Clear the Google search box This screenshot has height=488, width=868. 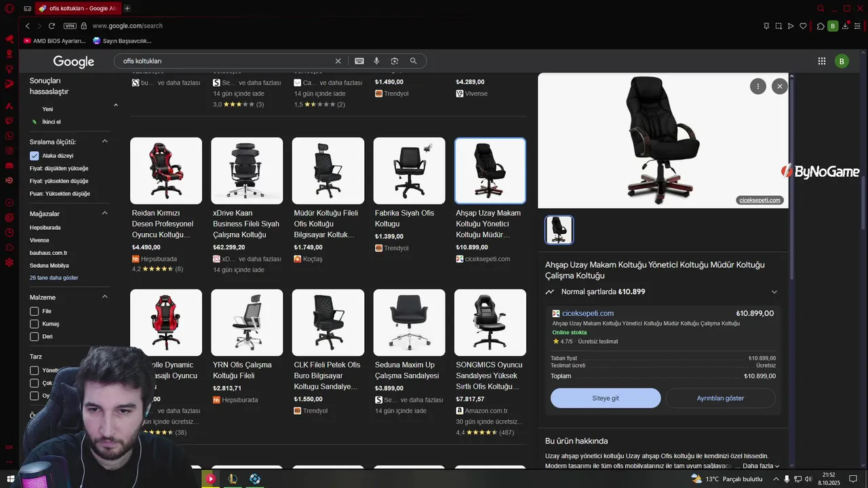pyautogui.click(x=338, y=61)
